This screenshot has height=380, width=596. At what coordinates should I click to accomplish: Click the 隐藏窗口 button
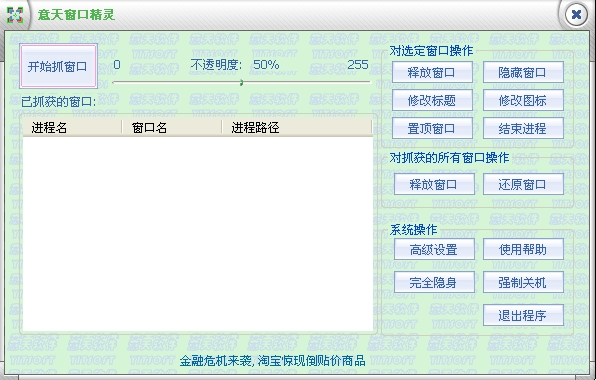click(523, 72)
